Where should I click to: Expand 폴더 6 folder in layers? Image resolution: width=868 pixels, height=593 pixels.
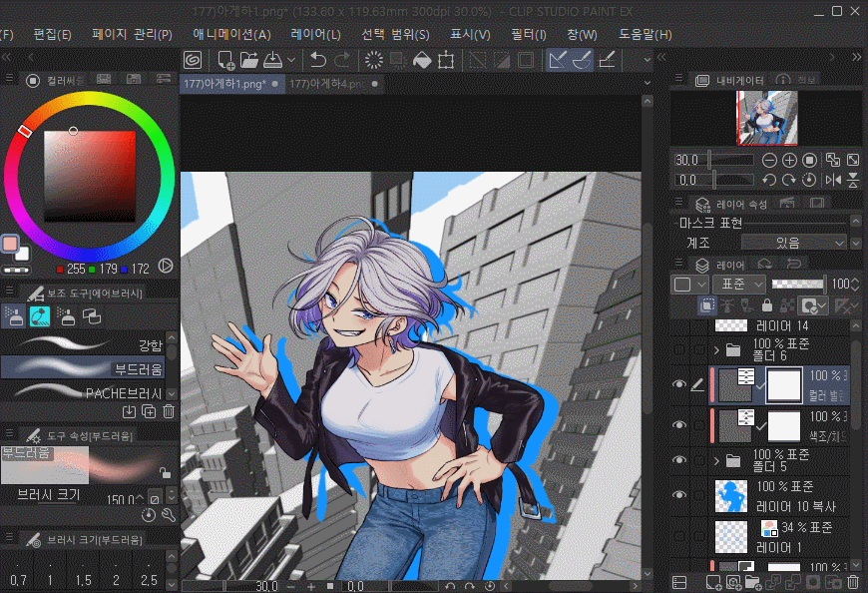point(716,350)
